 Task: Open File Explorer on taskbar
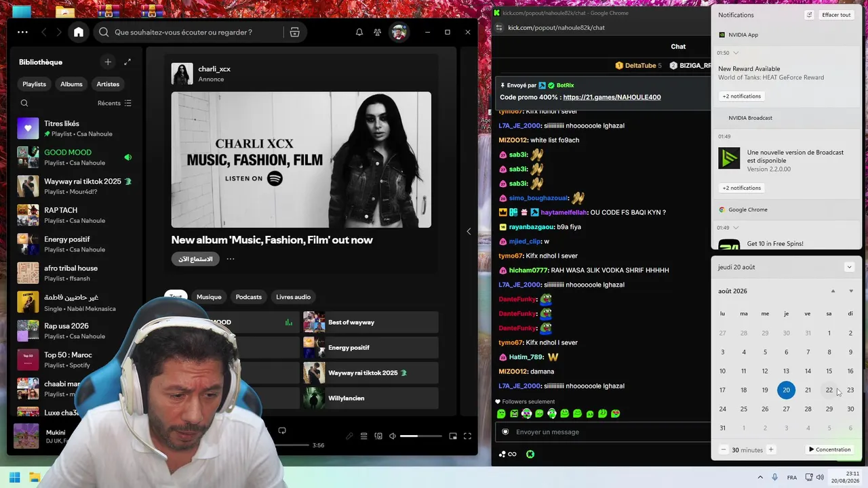tap(35, 477)
